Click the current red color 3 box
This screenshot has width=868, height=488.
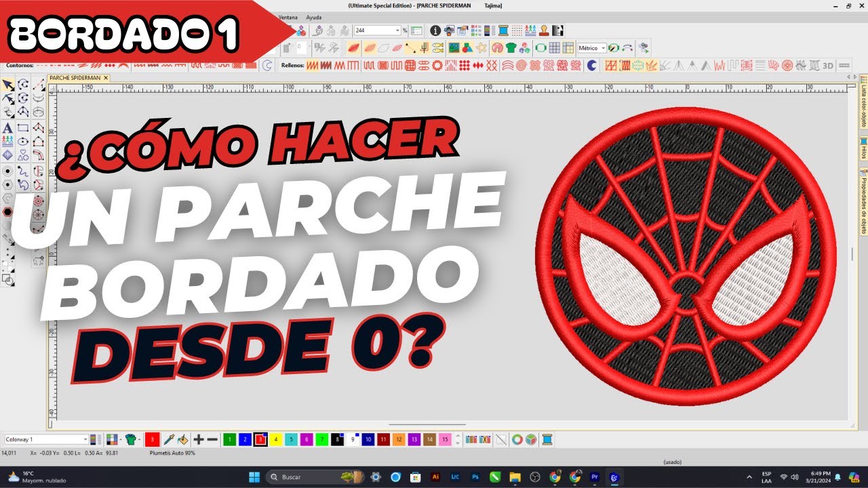click(x=152, y=440)
